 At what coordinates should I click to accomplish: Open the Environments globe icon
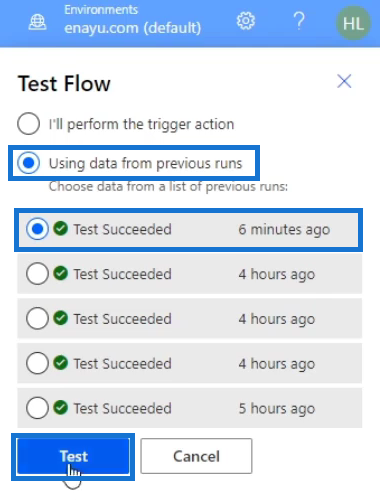[x=37, y=23]
